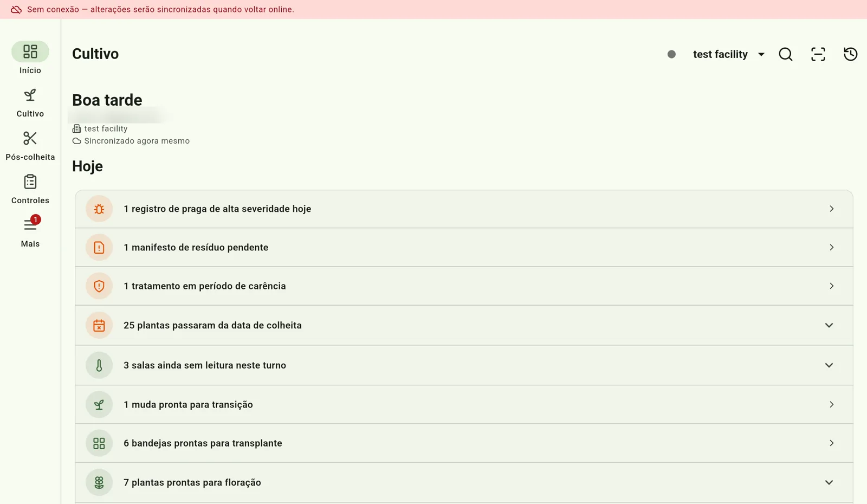Viewport: 867px width, 504px height.
Task: Click the offline cloud icon in banner
Action: point(16,10)
